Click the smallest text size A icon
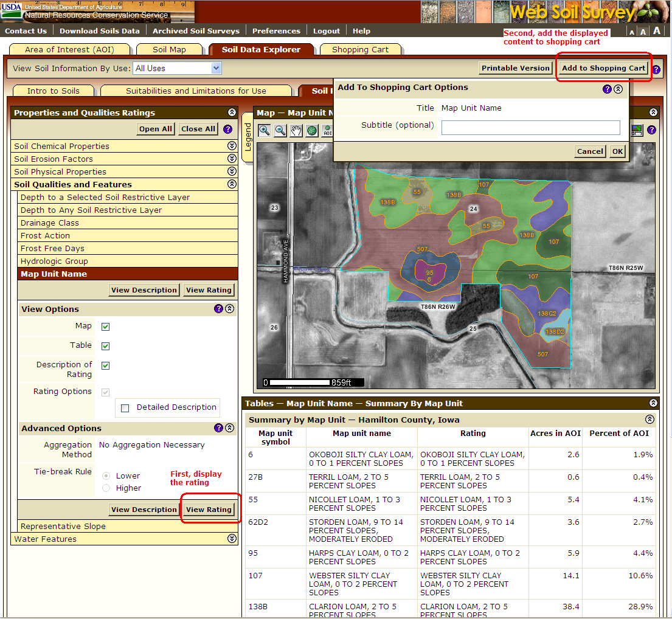Viewport: 672px width, 619px height. click(x=632, y=32)
